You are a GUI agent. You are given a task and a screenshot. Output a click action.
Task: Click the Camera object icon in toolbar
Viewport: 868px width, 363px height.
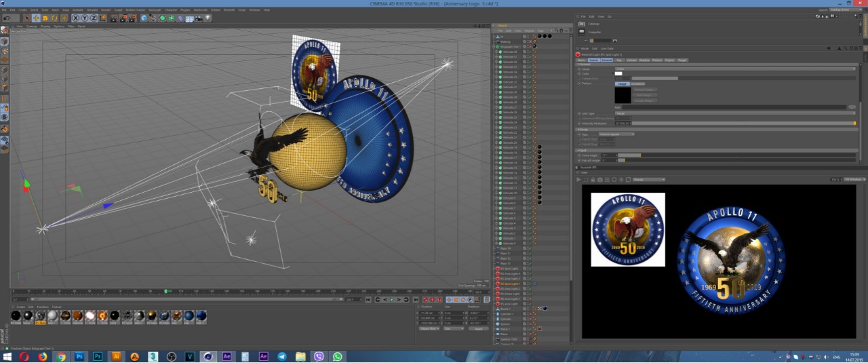coord(199,18)
